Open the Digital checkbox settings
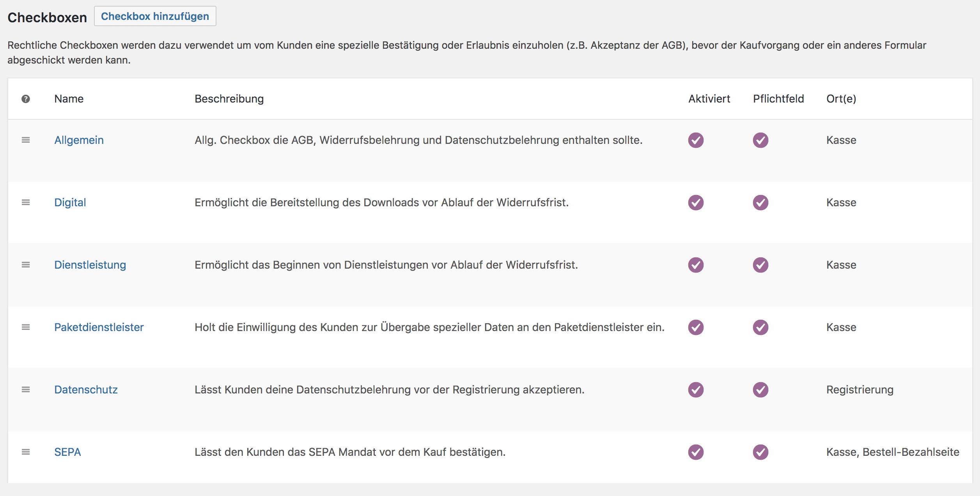The height and width of the screenshot is (496, 980). (x=70, y=202)
